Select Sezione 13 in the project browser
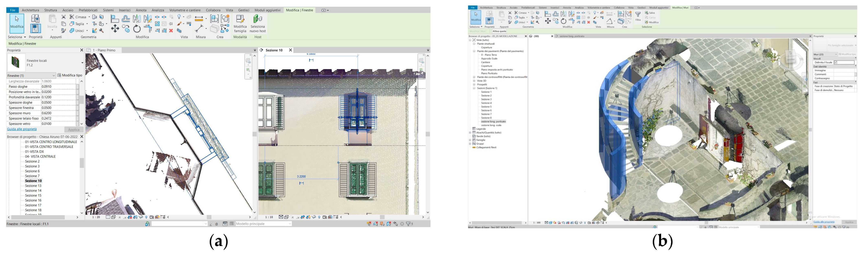Viewport: 868px width, 256px height. [x=33, y=186]
